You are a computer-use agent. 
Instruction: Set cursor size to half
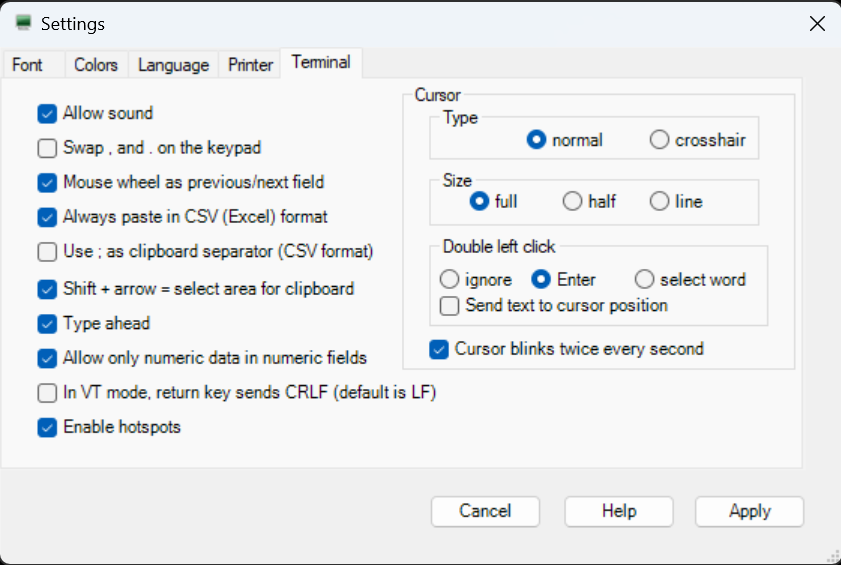point(572,201)
